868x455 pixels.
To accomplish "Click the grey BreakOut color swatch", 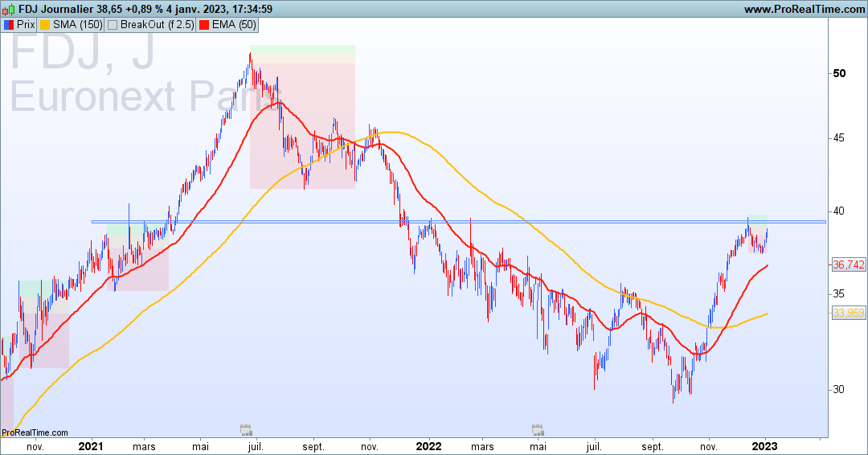I will (113, 25).
